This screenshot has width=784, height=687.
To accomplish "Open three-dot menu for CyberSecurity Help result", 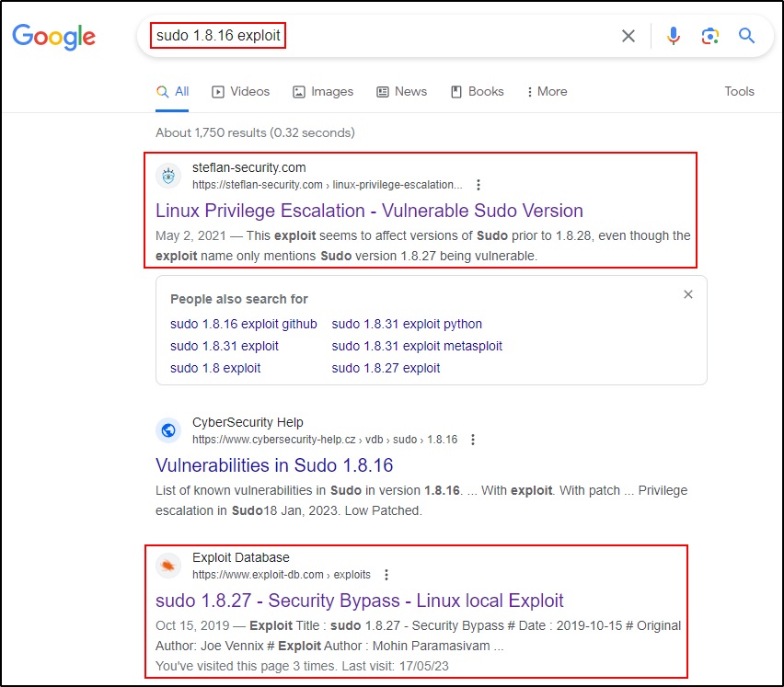I will [x=473, y=440].
